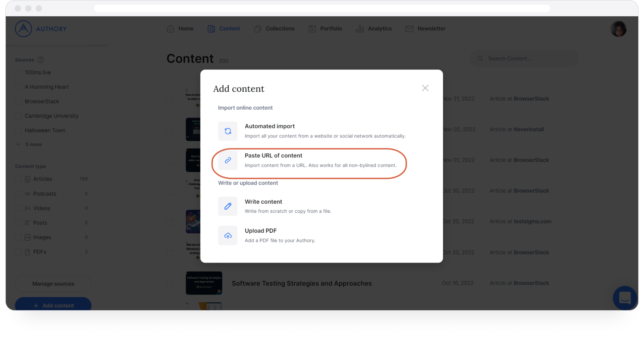644x337 pixels.
Task: Click the PDFs file icon
Action: coord(28,252)
